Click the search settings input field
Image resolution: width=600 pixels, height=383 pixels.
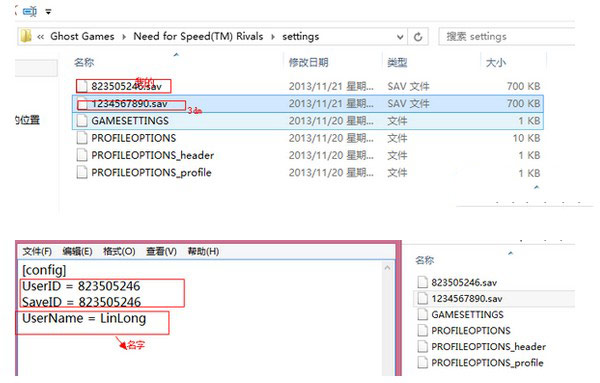coord(507,37)
